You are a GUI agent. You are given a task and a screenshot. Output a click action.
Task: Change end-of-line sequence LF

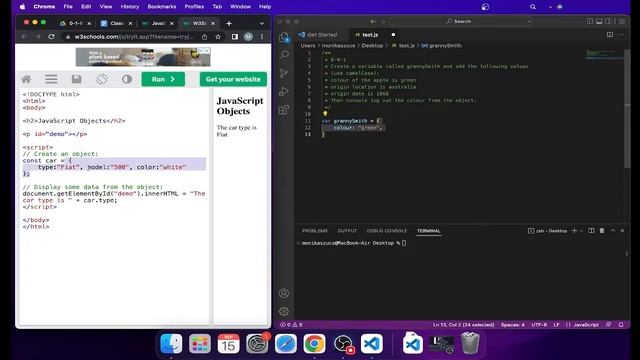[x=556, y=325]
